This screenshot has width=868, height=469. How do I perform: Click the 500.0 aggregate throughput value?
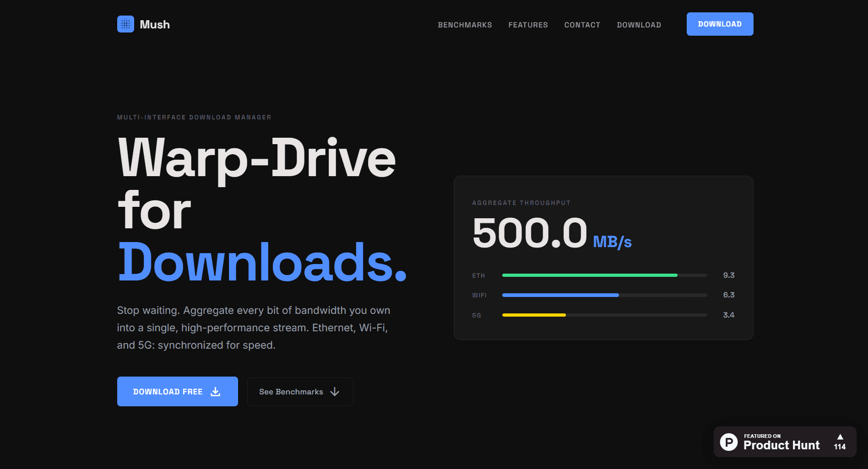point(530,233)
